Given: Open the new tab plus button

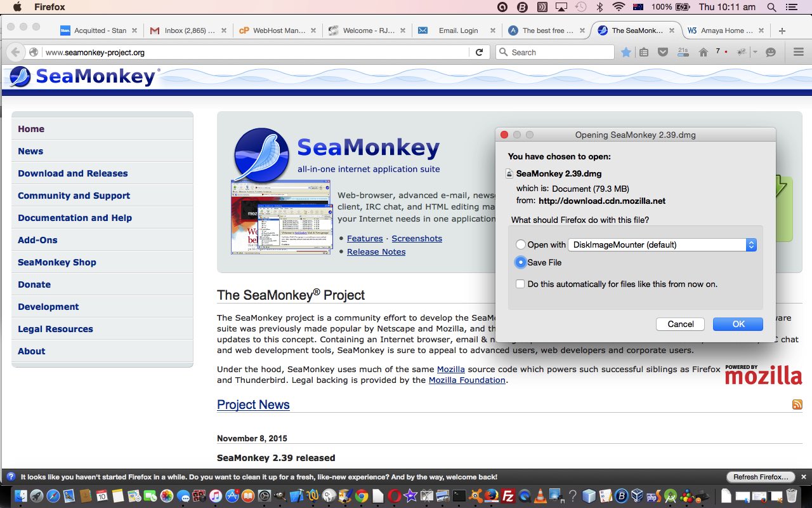Looking at the screenshot, I should coord(782,30).
